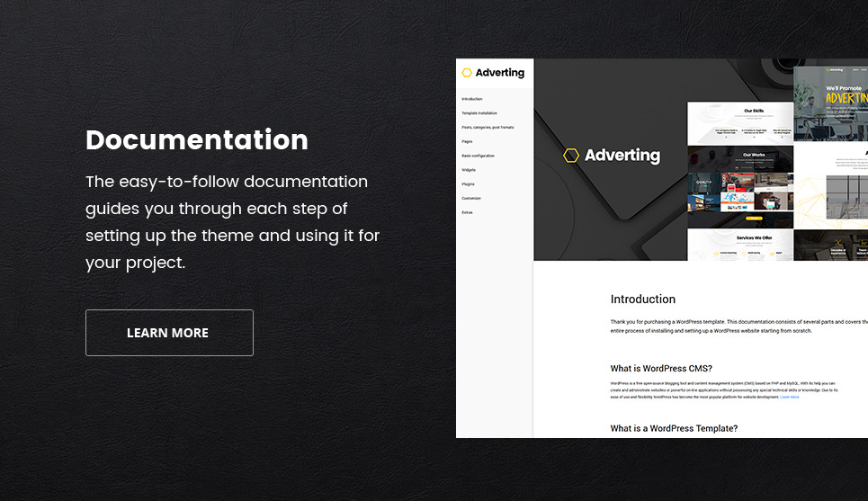Click the yellow hexagon logo in sidebar header

(467, 73)
